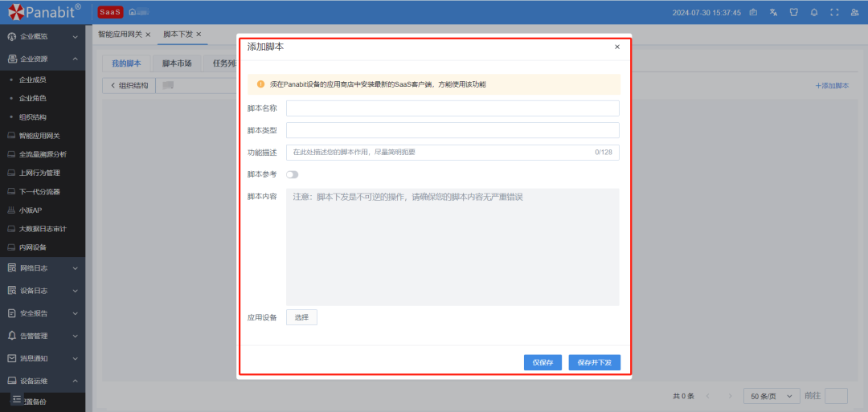Switch to 脚本市场 tab

[177, 63]
